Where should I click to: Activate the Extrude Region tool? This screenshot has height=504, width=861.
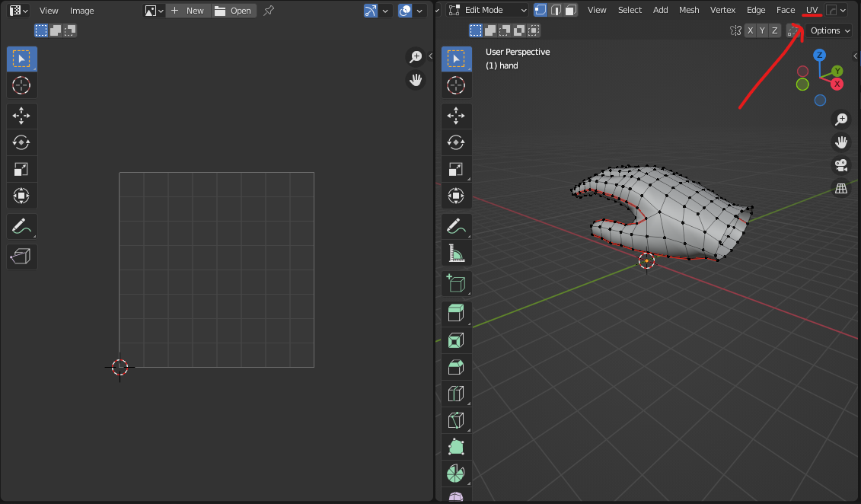point(456,314)
